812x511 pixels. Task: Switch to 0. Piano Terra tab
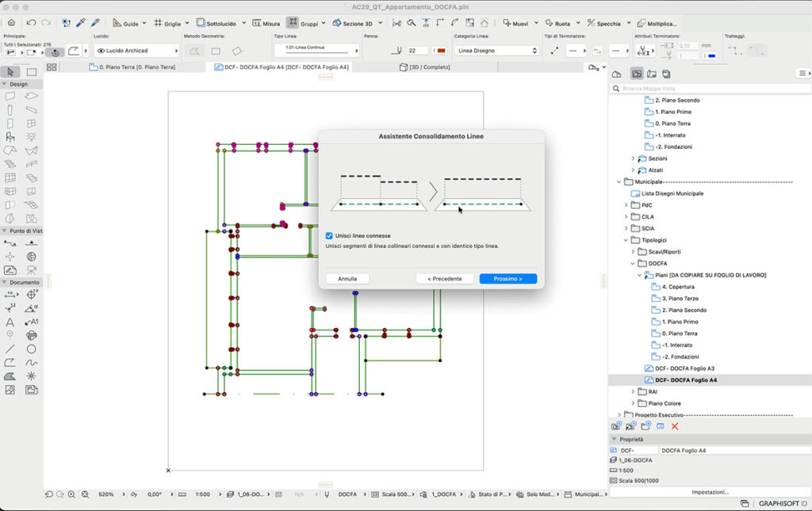click(x=132, y=67)
